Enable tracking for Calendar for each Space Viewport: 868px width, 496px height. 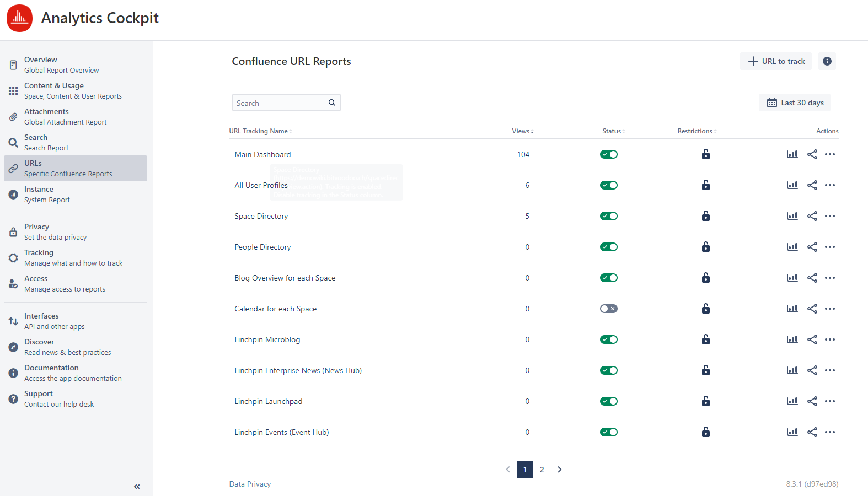(608, 309)
